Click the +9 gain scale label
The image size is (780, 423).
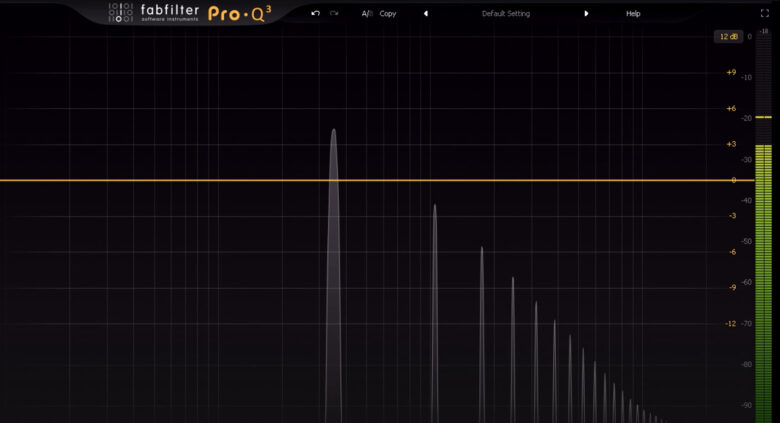tap(731, 72)
